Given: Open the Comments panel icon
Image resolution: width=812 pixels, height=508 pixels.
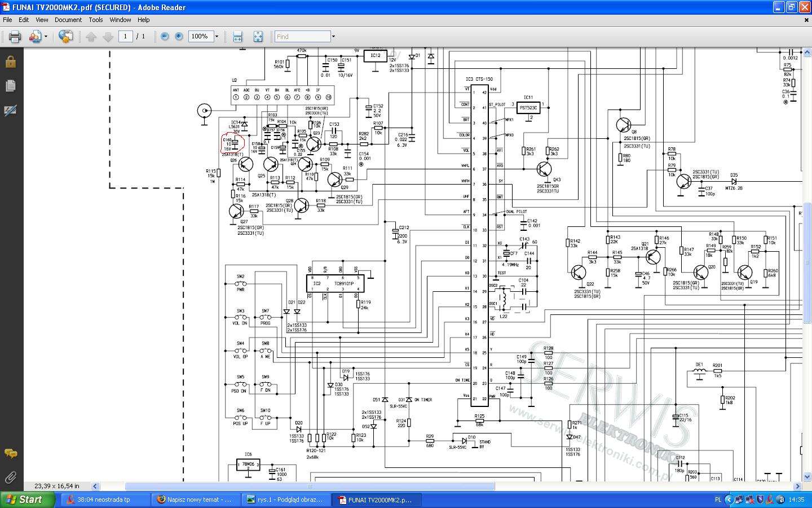Looking at the screenshot, I should tap(10, 453).
